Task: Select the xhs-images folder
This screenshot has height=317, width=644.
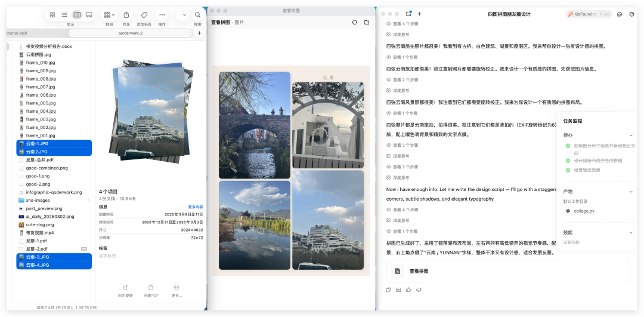Action: (38, 200)
